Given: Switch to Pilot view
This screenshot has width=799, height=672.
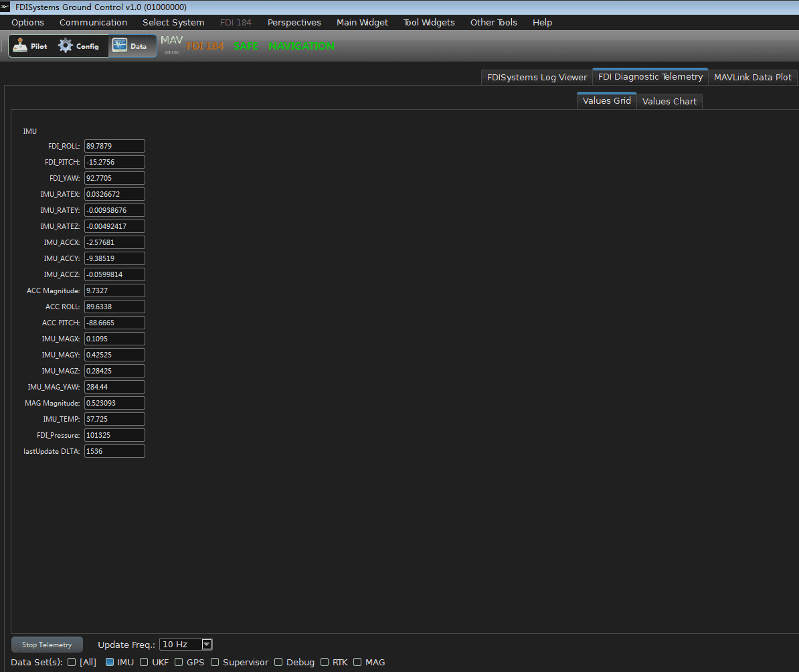Looking at the screenshot, I should pos(29,46).
